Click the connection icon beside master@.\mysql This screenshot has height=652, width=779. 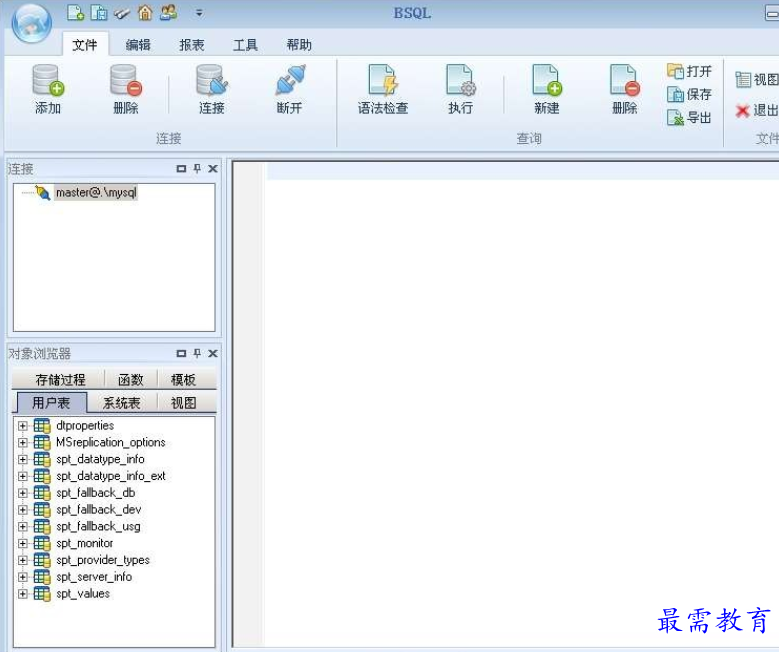pos(43,193)
